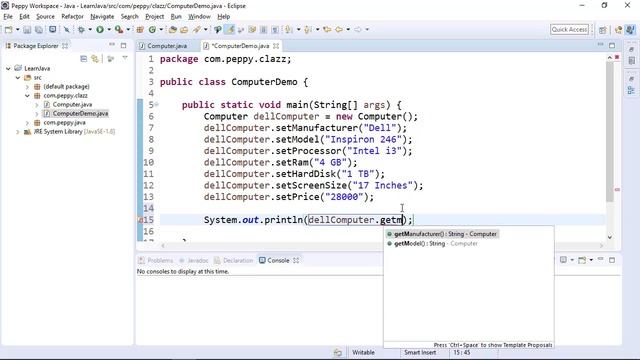Image resolution: width=640 pixels, height=360 pixels.
Task: Maximize the Package Explorer panel
Action: 123,46
